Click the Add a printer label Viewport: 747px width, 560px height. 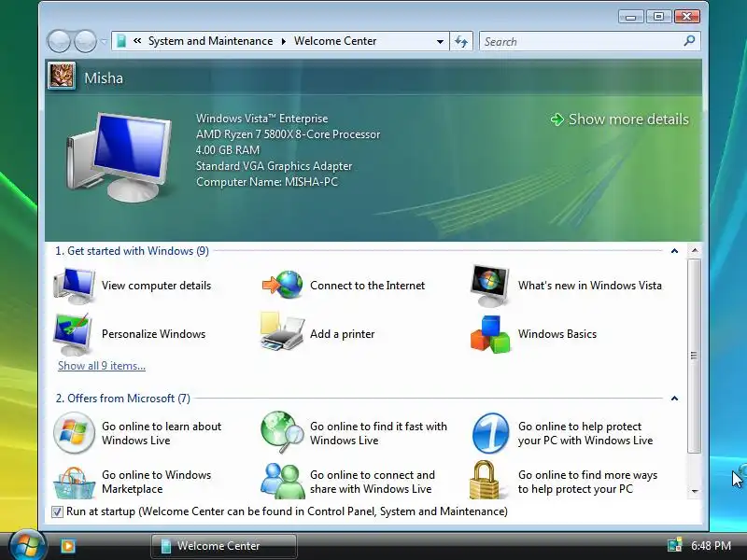(342, 334)
